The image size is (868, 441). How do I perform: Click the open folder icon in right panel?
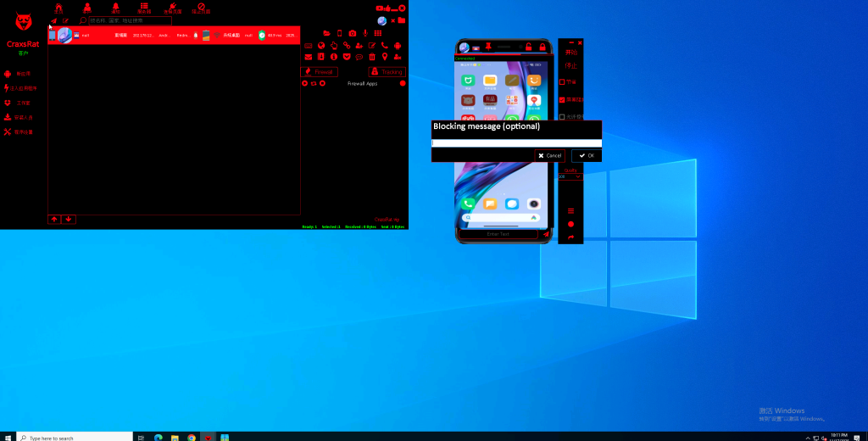[326, 33]
